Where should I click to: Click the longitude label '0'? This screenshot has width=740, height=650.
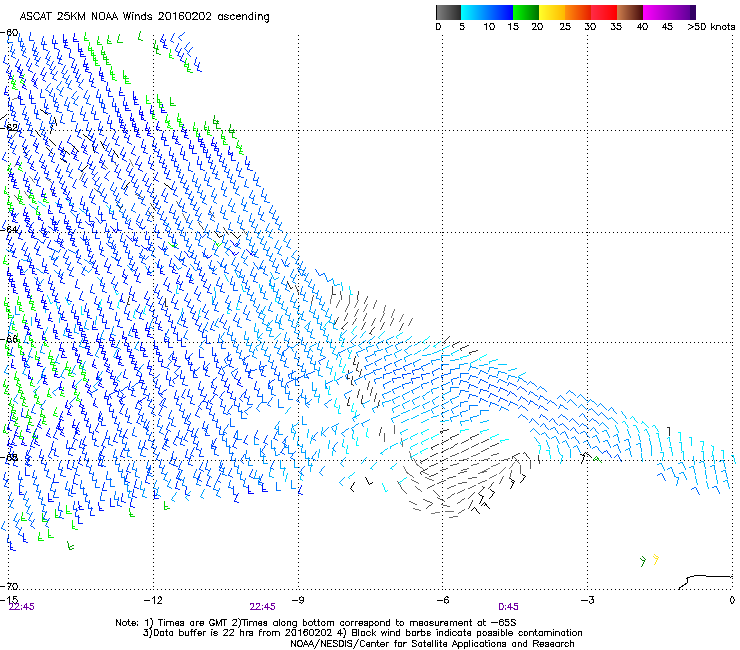[732, 600]
